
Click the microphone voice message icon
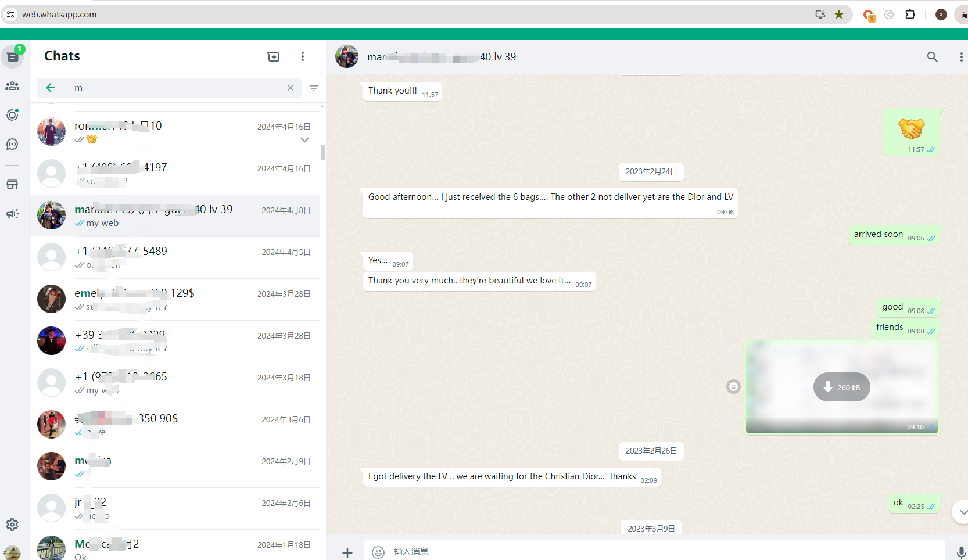point(961,552)
